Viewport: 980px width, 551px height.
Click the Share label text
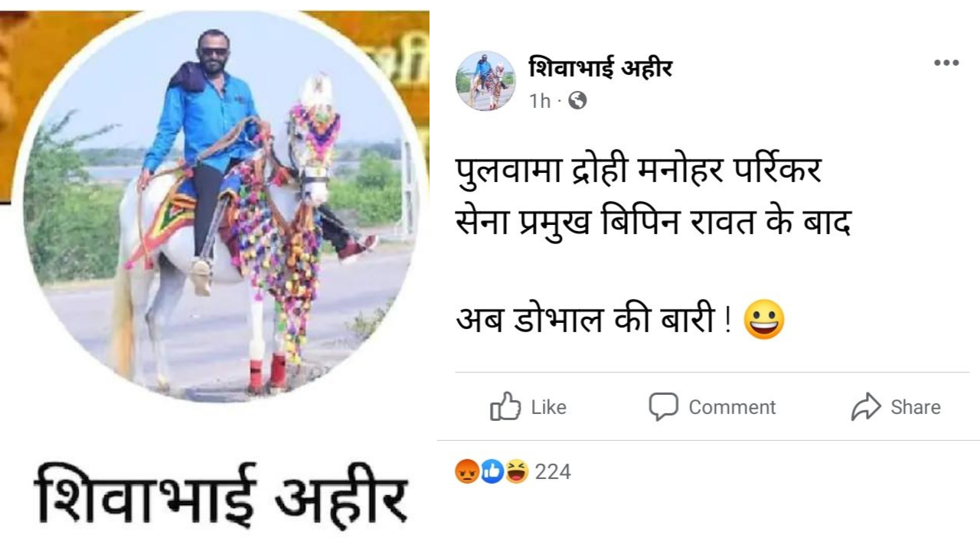[x=916, y=407]
